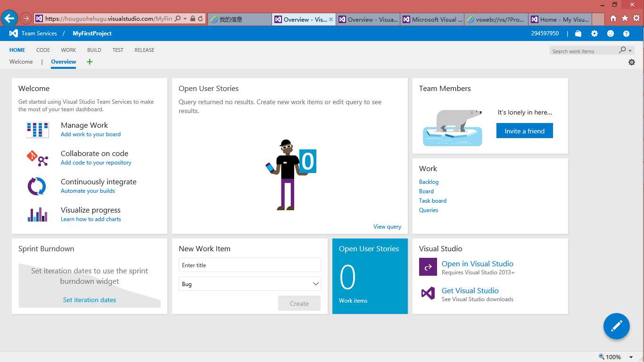
Task: Open Automate your builds link
Action: [88, 191]
